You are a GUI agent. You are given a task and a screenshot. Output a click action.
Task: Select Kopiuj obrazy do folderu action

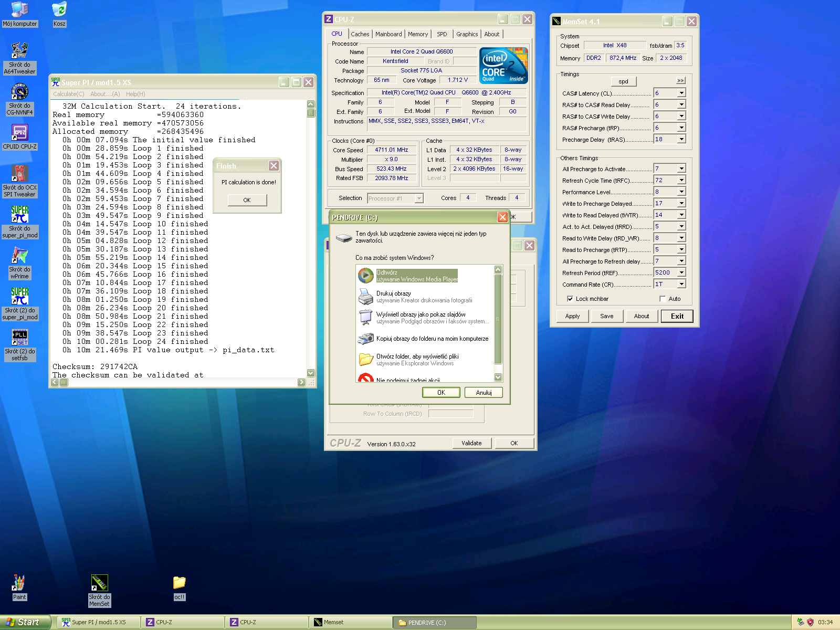click(423, 339)
